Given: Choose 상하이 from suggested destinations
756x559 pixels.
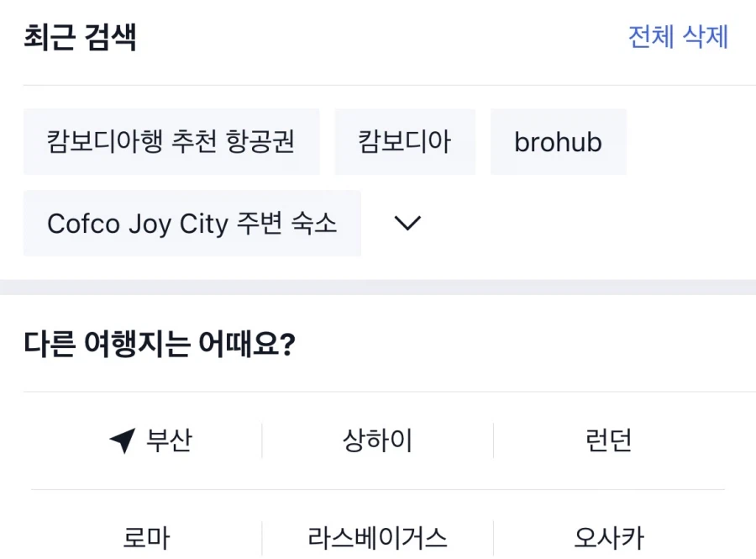Looking at the screenshot, I should click(x=378, y=439).
